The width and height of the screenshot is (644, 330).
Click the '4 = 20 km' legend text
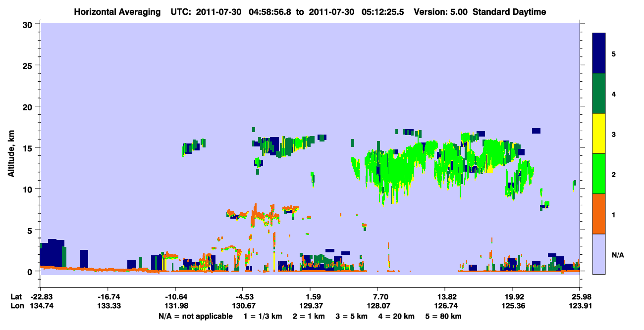click(x=396, y=316)
